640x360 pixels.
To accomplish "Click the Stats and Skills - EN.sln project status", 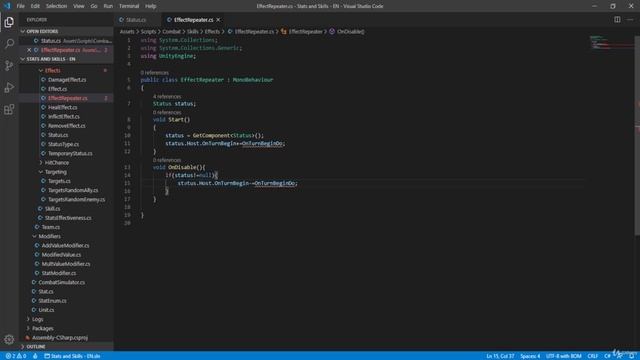I will (x=72, y=356).
